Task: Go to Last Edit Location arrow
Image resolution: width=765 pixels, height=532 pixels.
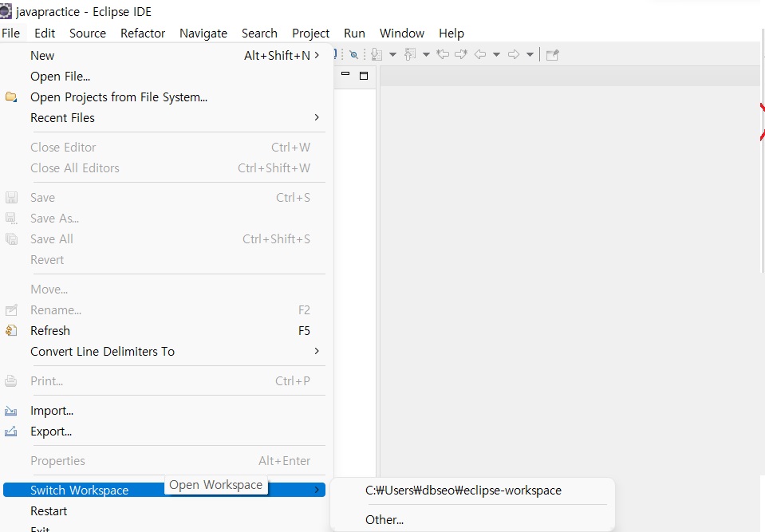Action: [x=443, y=54]
